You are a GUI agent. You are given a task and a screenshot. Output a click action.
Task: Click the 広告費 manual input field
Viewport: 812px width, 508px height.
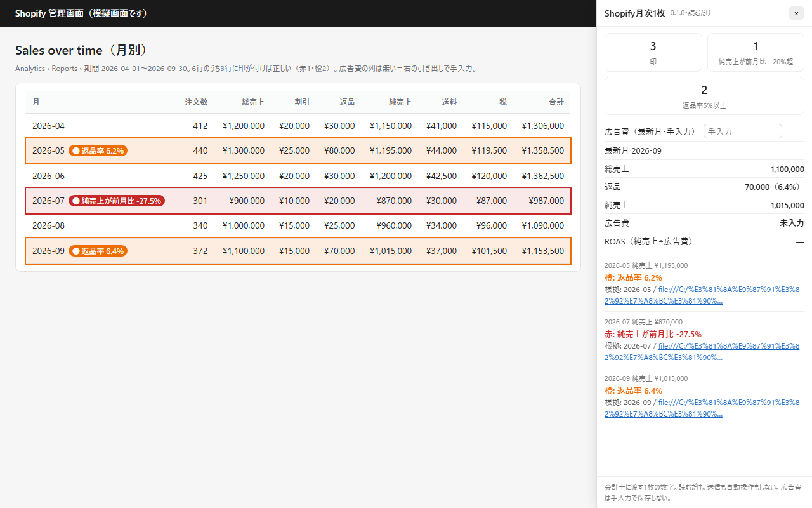tap(743, 131)
